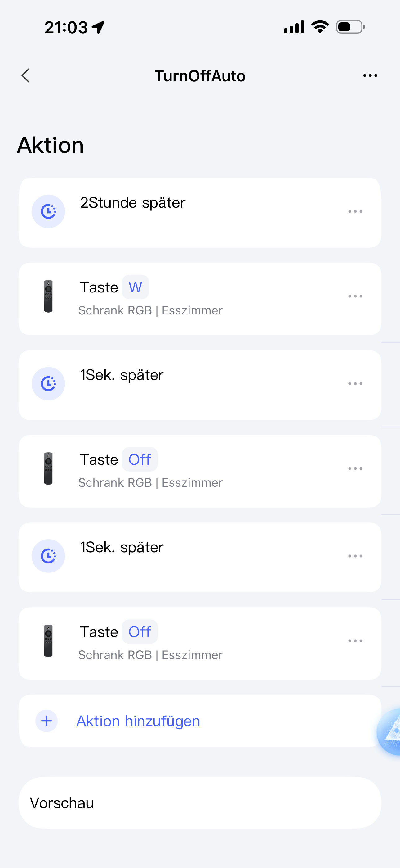Screen dimensions: 400x868
Task: Open options menu for last Taste Off action
Action: click(355, 640)
